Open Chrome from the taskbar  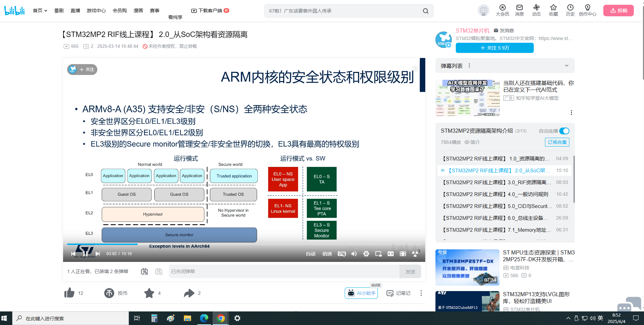[x=221, y=318]
